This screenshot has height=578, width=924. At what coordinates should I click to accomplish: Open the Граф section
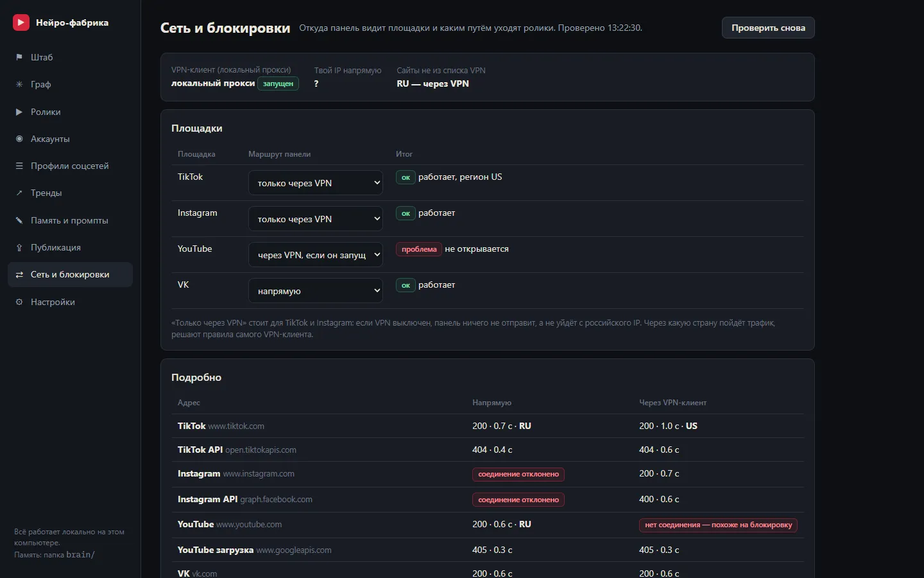(x=70, y=84)
